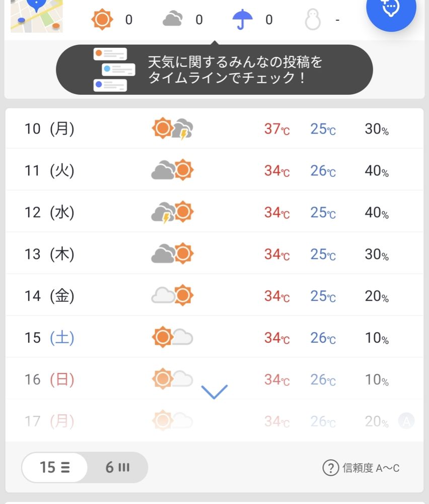Select the 14 (金) forecast row
This screenshot has width=429, height=504.
[214, 295]
